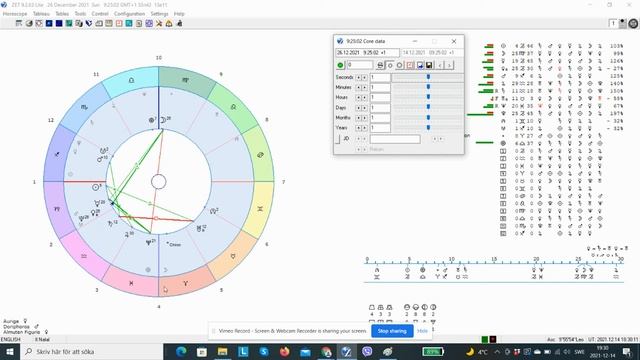Viewport: 640px width, 360px height.
Task: Click the green status square in status bar
Action: click(x=485, y=339)
